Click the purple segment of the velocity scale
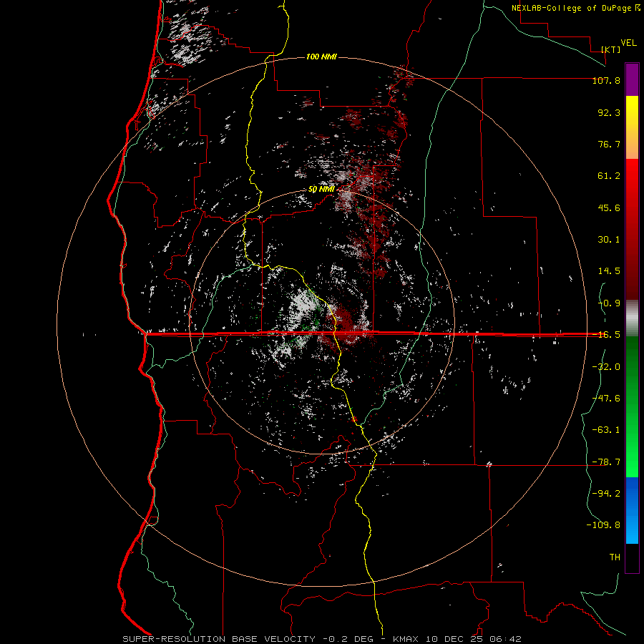 click(x=632, y=80)
